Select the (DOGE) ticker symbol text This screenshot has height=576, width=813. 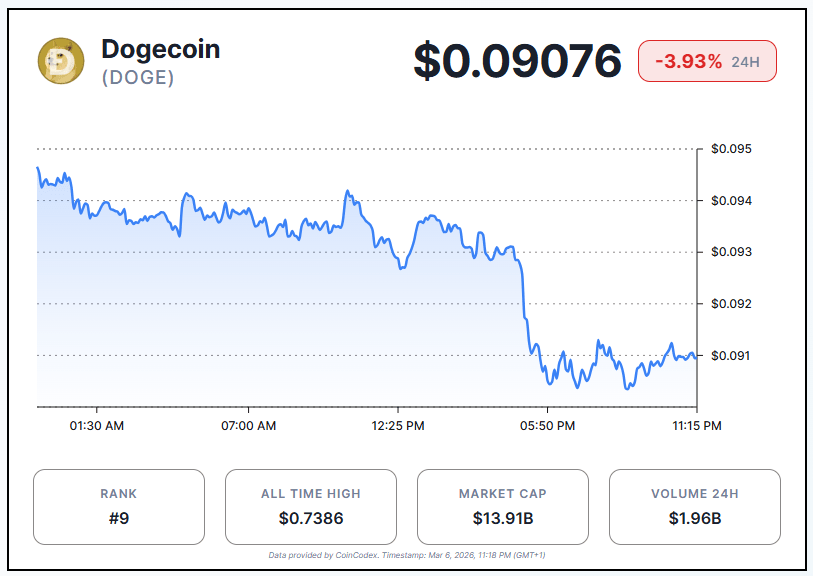click(x=138, y=77)
